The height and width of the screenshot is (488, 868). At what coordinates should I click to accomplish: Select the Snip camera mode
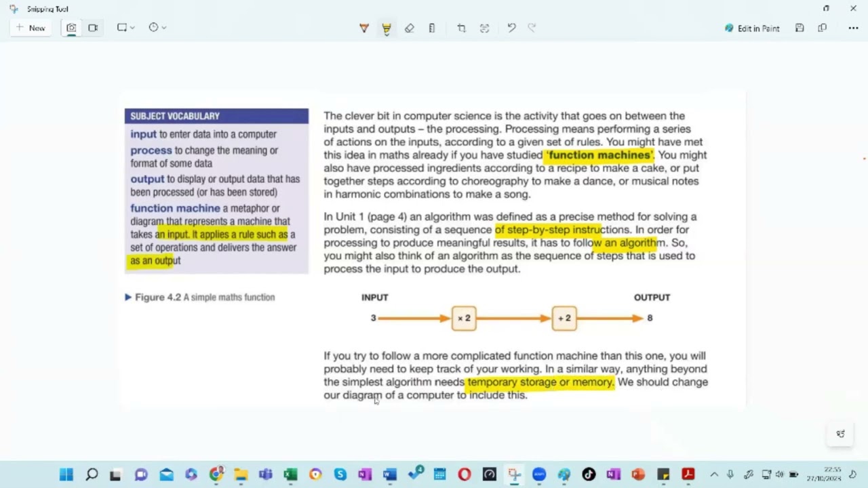pos(71,28)
